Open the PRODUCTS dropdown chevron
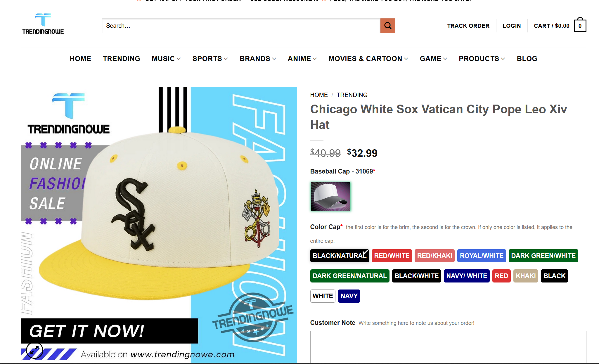This screenshot has width=599, height=364. point(503,59)
